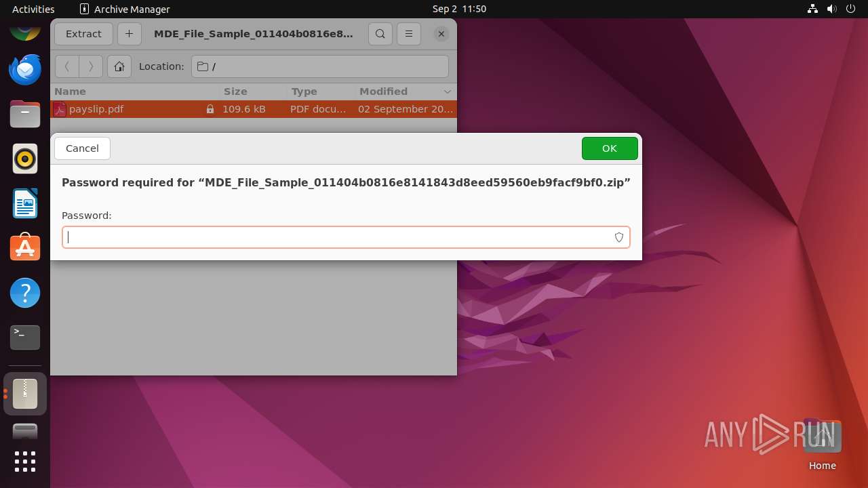Image resolution: width=868 pixels, height=488 pixels.
Task: Open the clock showing Sep 2 11:50
Action: 459,9
